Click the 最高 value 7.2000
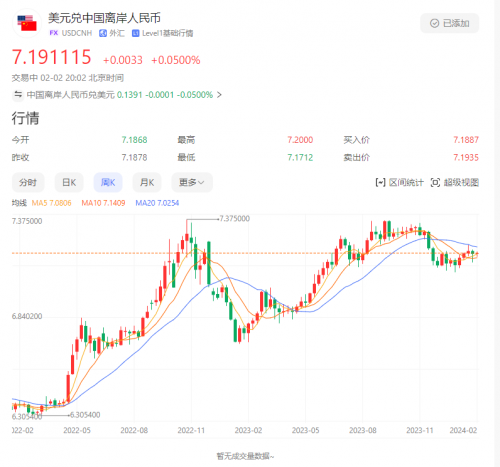The height and width of the screenshot is (467, 500). [300, 140]
